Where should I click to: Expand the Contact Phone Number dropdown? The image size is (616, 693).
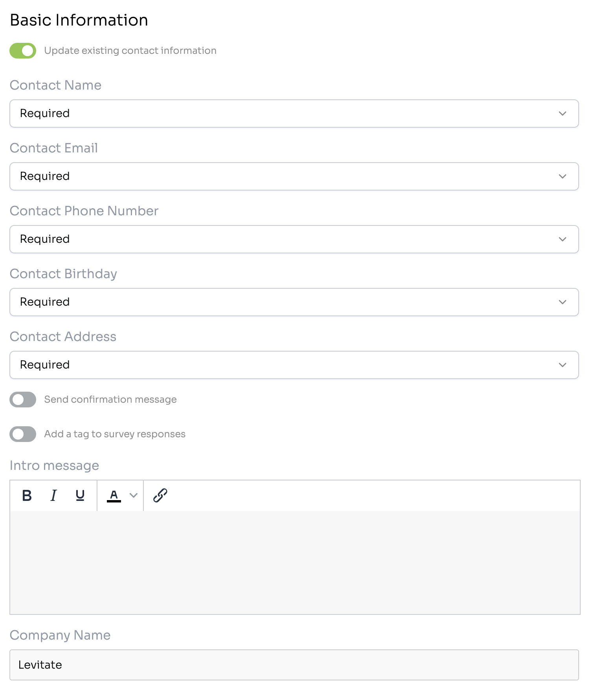pyautogui.click(x=294, y=239)
